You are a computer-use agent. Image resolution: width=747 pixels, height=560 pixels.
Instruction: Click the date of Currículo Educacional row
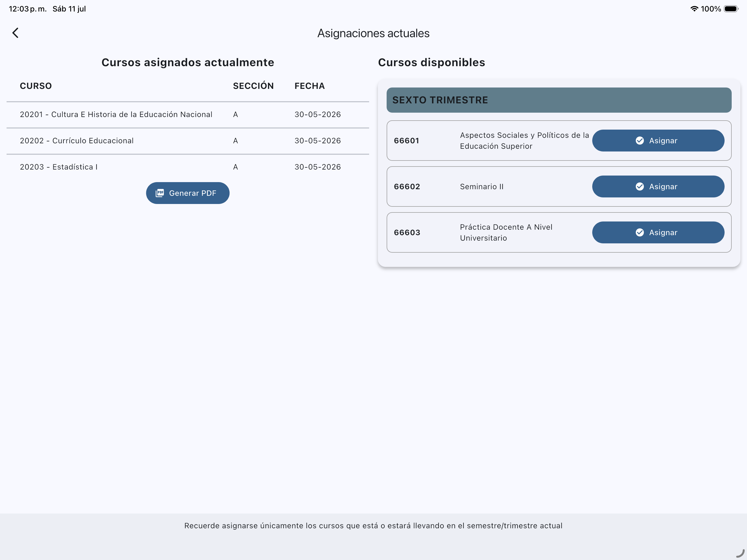(x=317, y=141)
